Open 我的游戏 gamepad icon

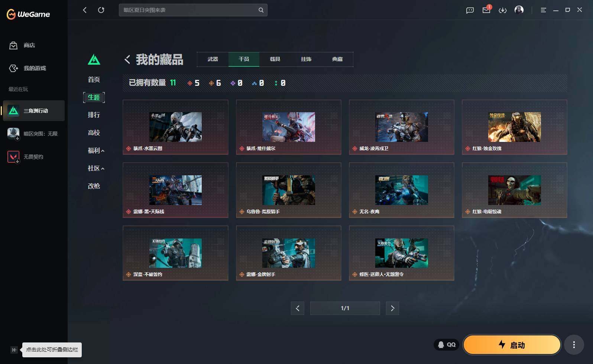click(x=13, y=68)
